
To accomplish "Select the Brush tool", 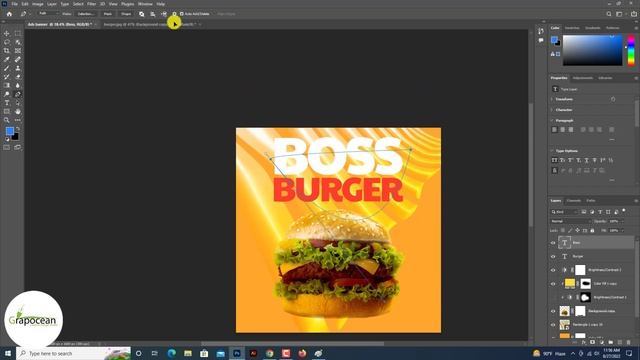I will click(x=7, y=68).
